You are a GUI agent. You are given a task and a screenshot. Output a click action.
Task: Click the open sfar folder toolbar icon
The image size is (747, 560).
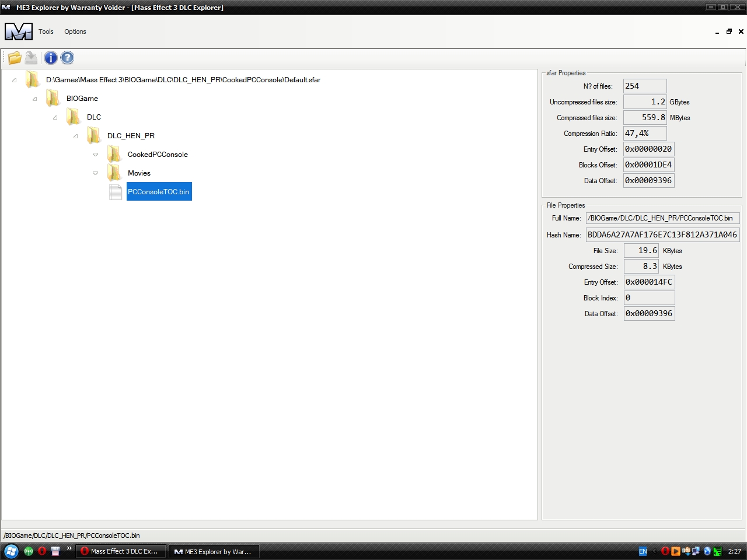click(x=15, y=58)
